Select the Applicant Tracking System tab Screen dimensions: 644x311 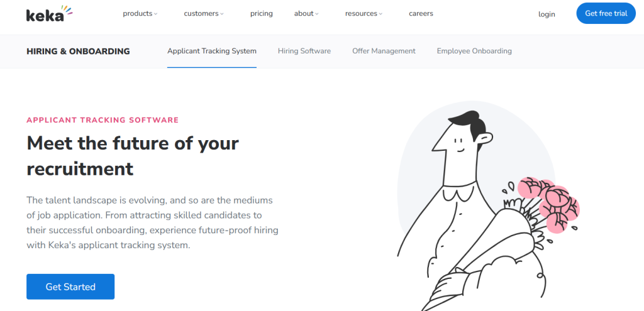click(212, 52)
